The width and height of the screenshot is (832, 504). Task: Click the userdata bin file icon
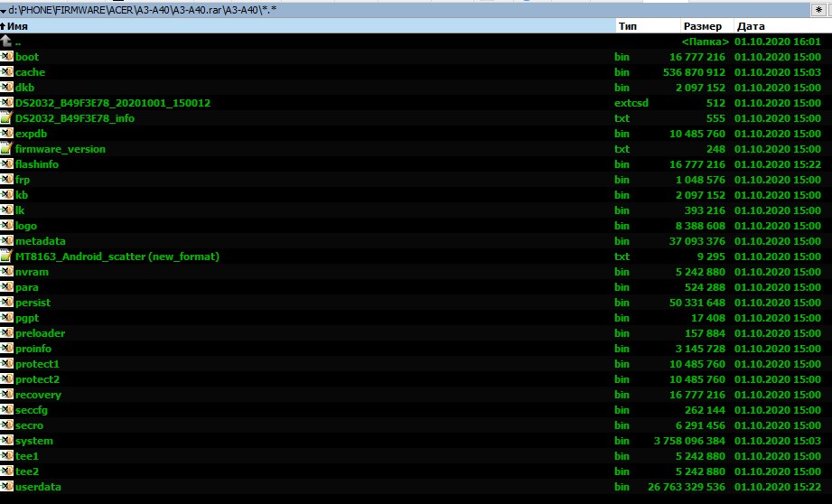click(7, 487)
